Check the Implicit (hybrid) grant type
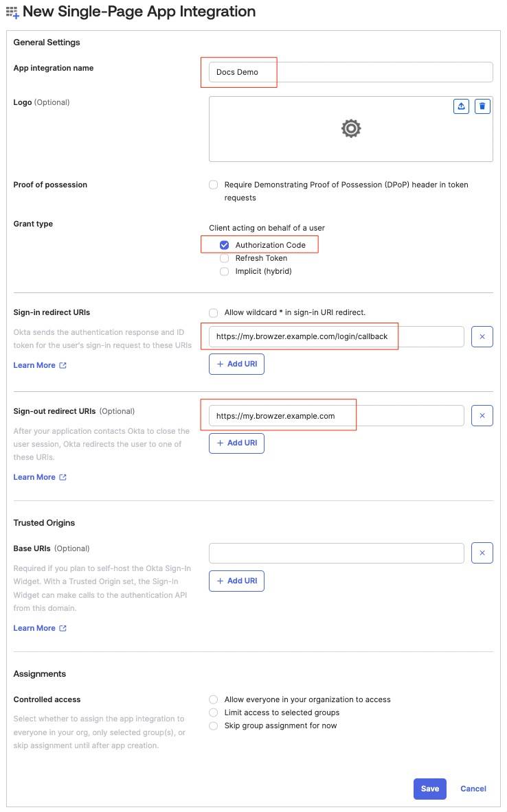Image resolution: width=507 pixels, height=812 pixels. (224, 271)
